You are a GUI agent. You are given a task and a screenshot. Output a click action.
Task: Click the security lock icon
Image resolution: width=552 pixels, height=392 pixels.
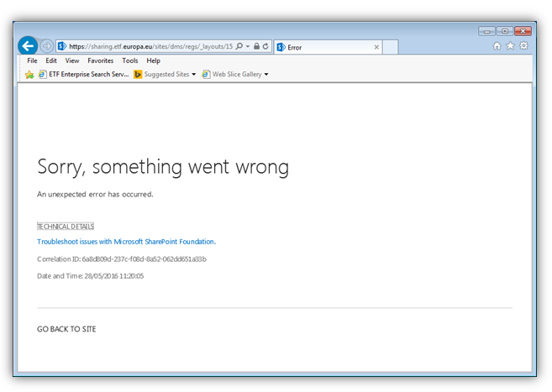257,47
